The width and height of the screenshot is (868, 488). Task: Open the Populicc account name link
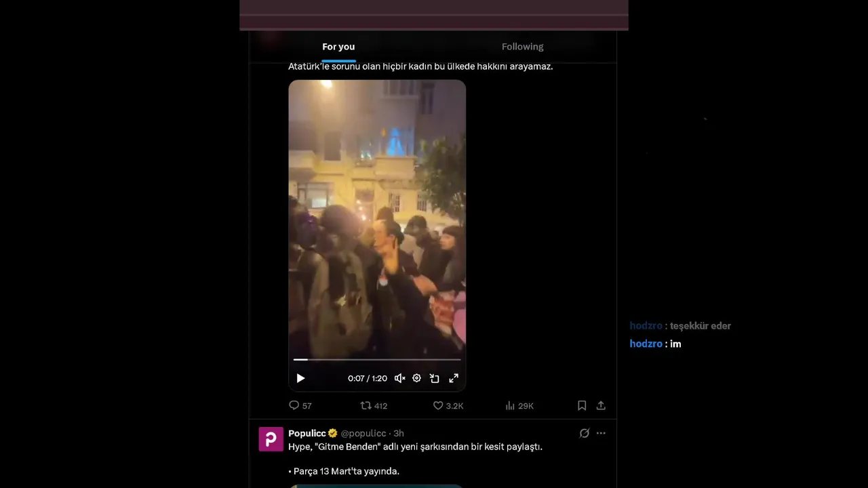(307, 433)
